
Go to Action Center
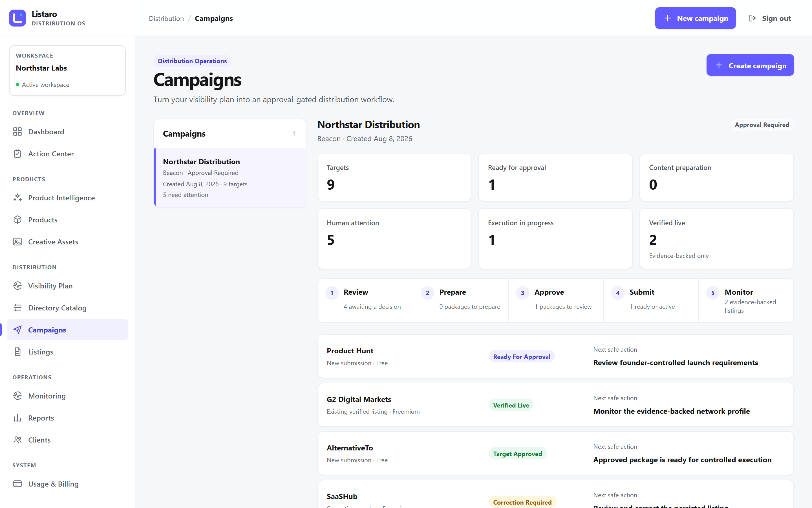[67, 154]
